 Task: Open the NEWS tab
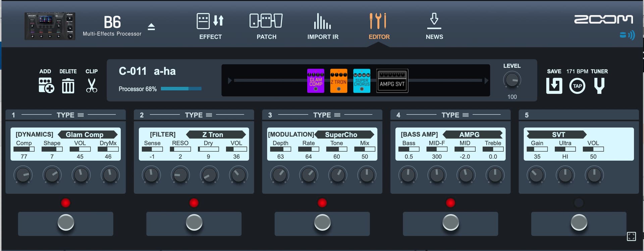[x=434, y=26]
